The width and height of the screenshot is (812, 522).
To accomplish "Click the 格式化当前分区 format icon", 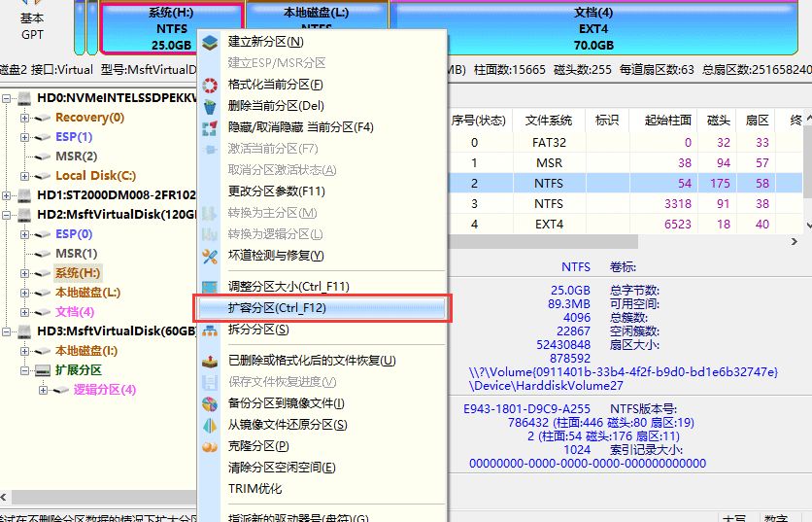I will pyautogui.click(x=210, y=85).
